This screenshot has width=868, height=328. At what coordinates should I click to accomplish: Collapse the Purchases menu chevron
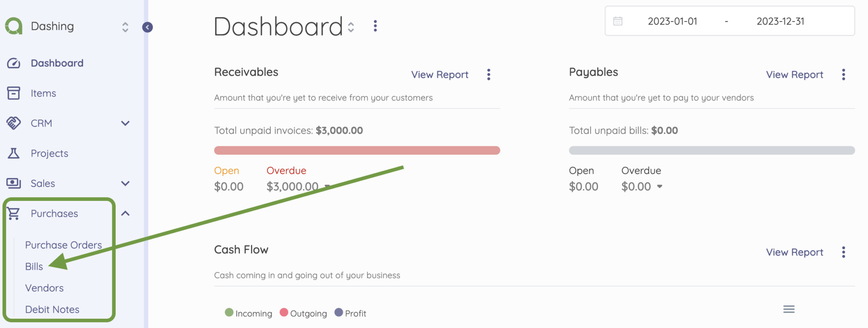point(125,214)
